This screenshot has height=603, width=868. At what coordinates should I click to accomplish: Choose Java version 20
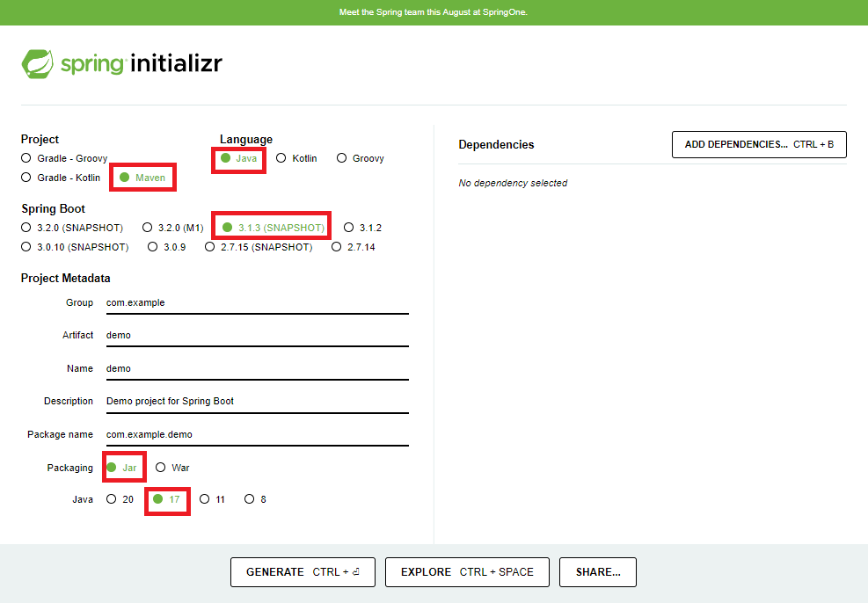pyautogui.click(x=120, y=499)
